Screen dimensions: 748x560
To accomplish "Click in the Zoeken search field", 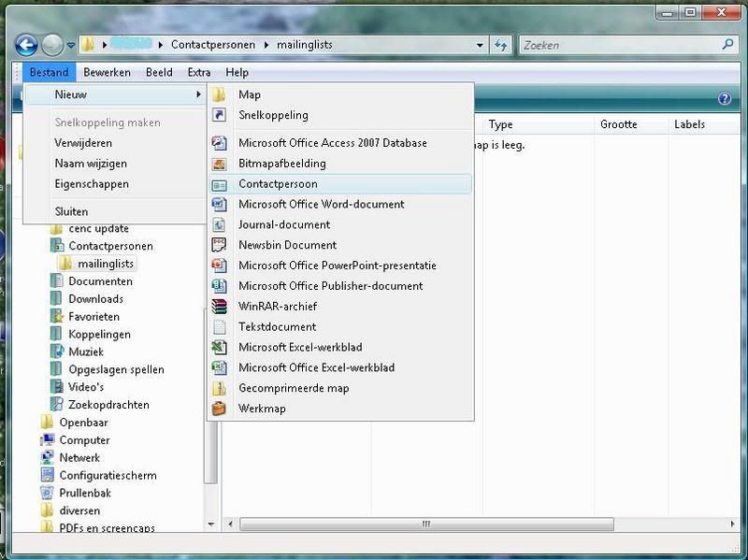I will coord(617,45).
